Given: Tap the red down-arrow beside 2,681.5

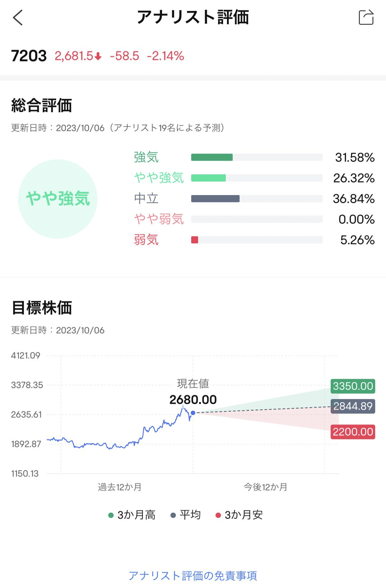Looking at the screenshot, I should pyautogui.click(x=98, y=56).
